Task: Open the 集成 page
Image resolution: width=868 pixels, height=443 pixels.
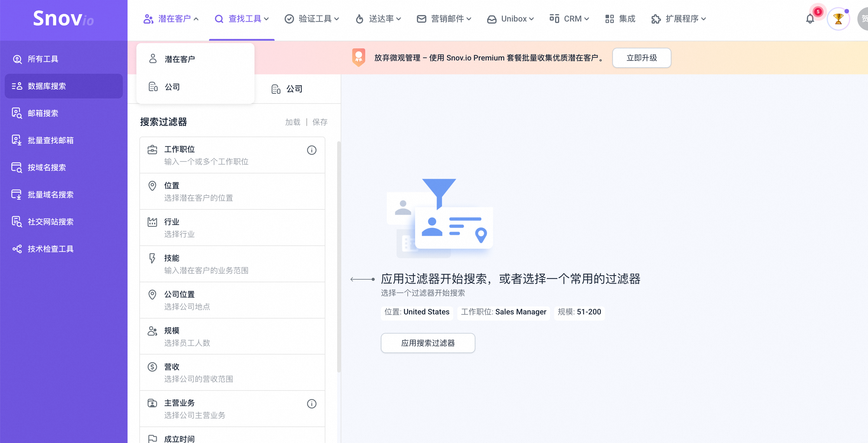Action: [x=620, y=19]
